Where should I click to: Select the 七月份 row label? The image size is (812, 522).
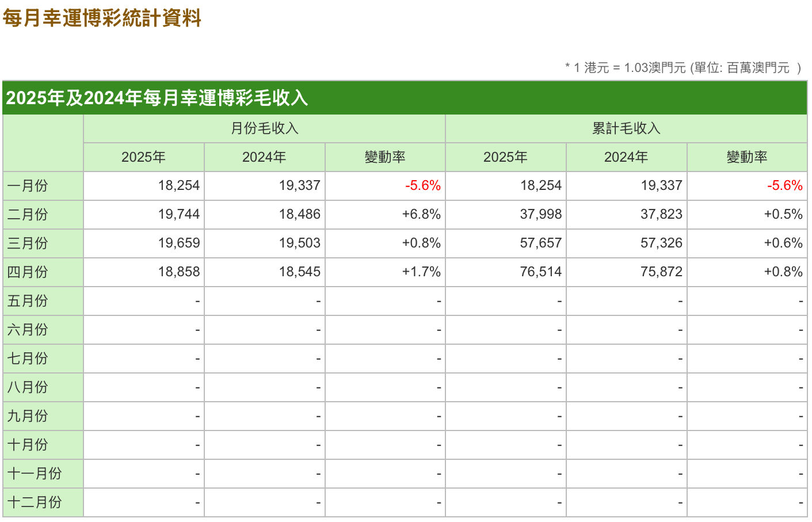[27, 359]
